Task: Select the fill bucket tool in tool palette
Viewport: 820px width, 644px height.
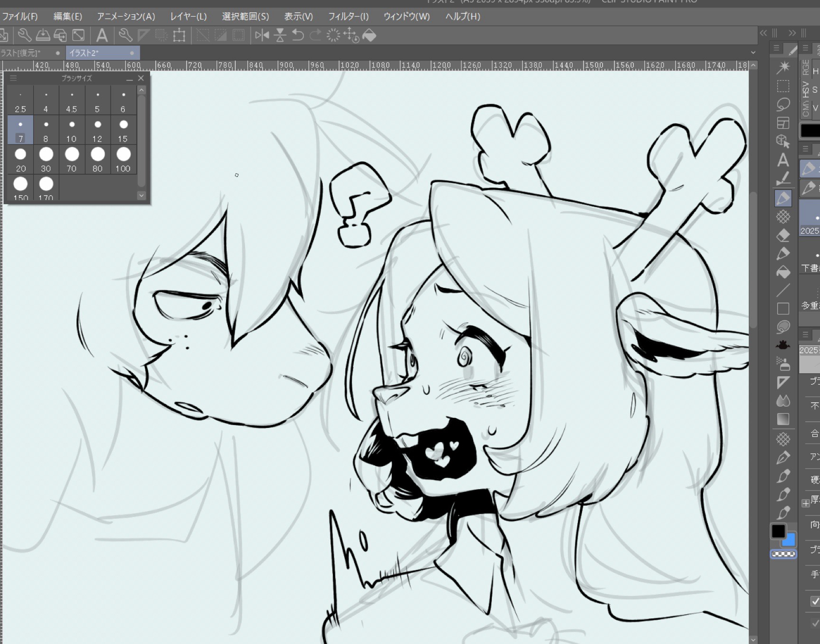Action: tap(783, 272)
